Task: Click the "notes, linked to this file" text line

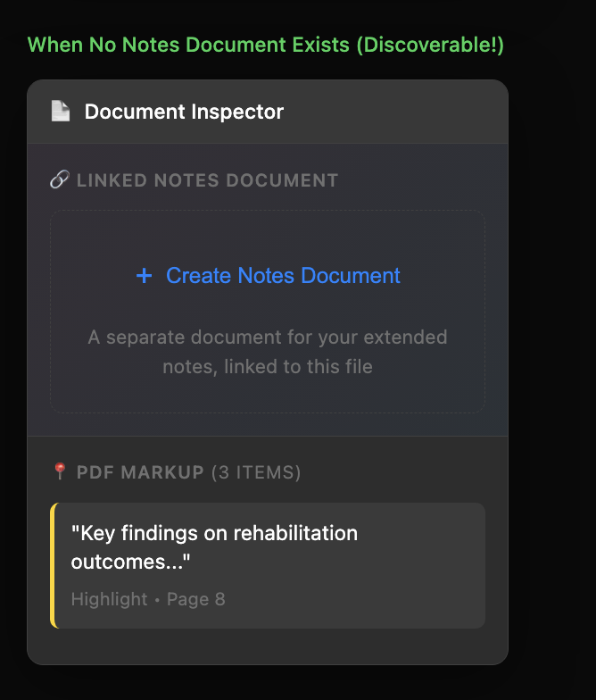Action: click(268, 366)
